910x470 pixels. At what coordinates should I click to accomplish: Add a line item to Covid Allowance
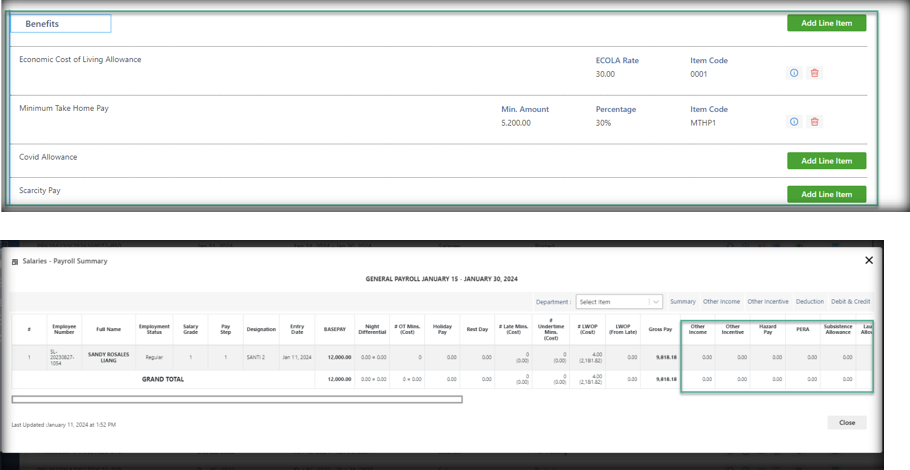tap(826, 160)
